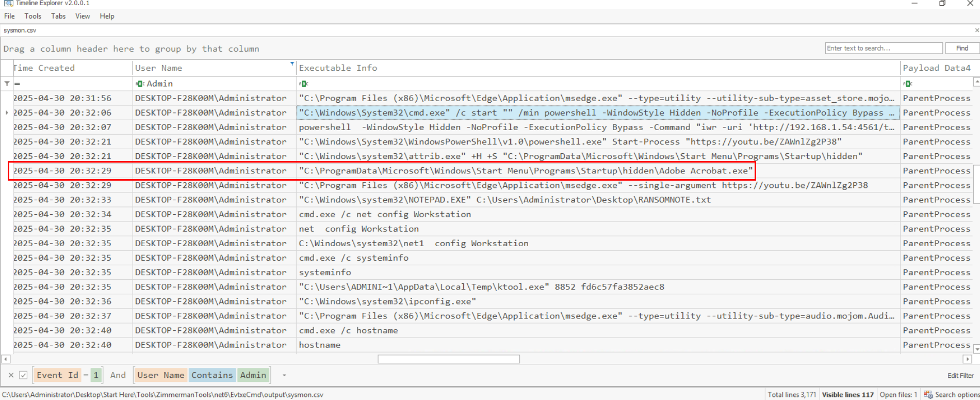The height and width of the screenshot is (400, 980).
Task: Click the Search options icon in status bar
Action: tap(928, 395)
